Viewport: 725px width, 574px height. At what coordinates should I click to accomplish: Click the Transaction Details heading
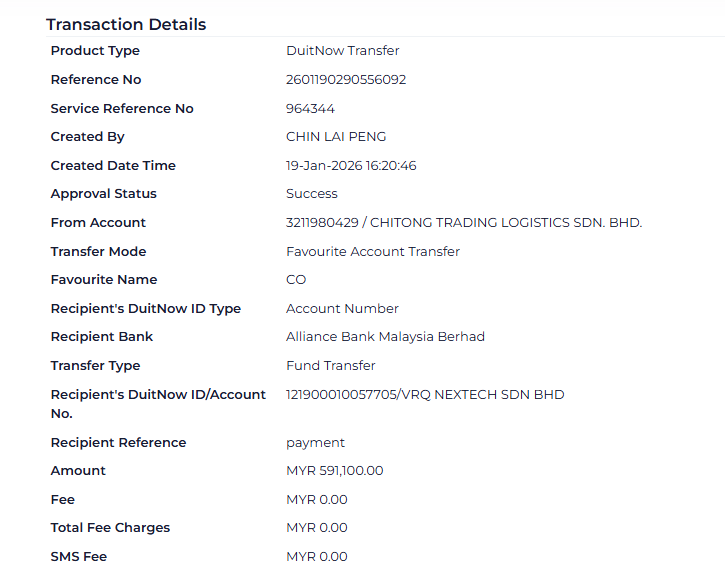(x=126, y=25)
